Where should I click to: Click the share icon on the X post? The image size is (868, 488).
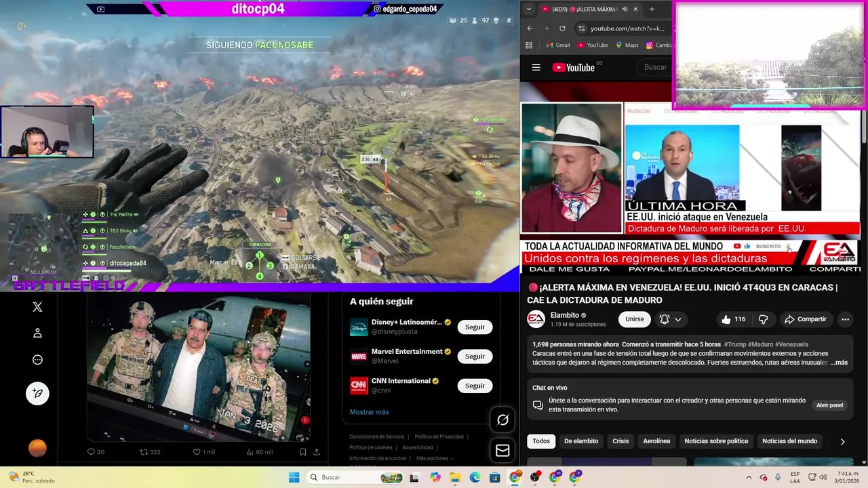(x=316, y=452)
